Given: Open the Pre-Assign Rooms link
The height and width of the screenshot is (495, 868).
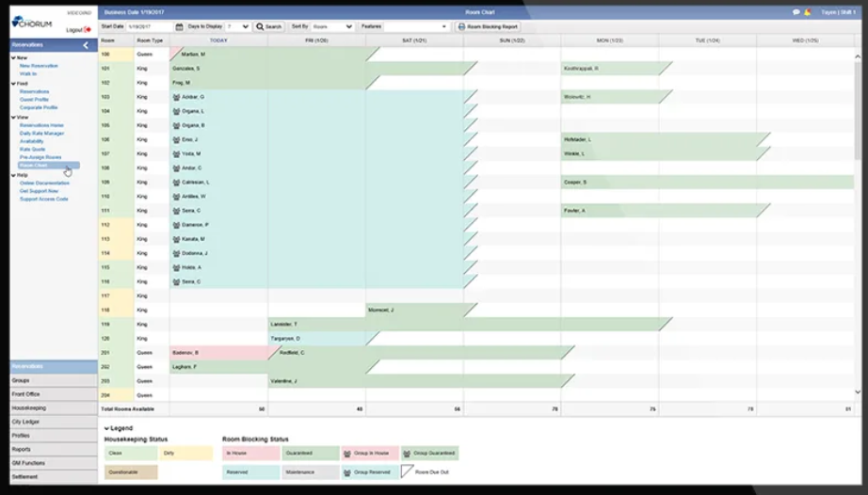Looking at the screenshot, I should (x=40, y=157).
